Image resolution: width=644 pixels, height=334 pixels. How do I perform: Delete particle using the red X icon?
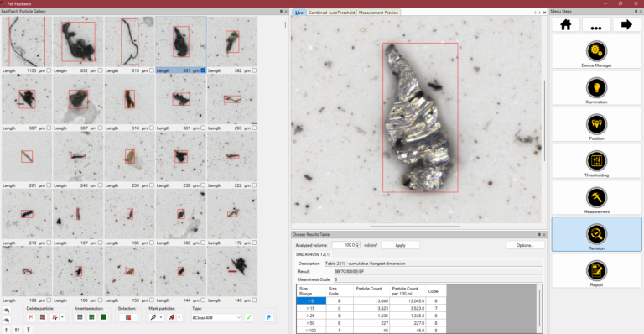[x=30, y=317]
